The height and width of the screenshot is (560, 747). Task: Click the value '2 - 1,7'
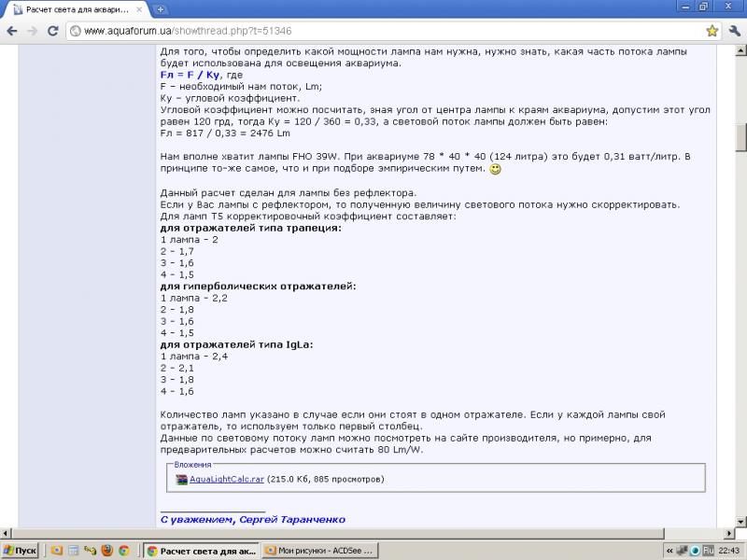(x=177, y=251)
